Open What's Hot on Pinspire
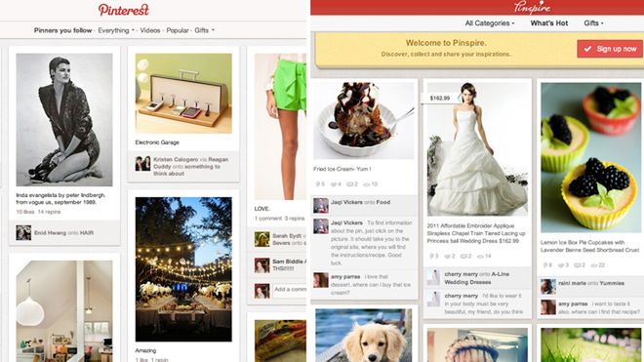 coord(549,23)
